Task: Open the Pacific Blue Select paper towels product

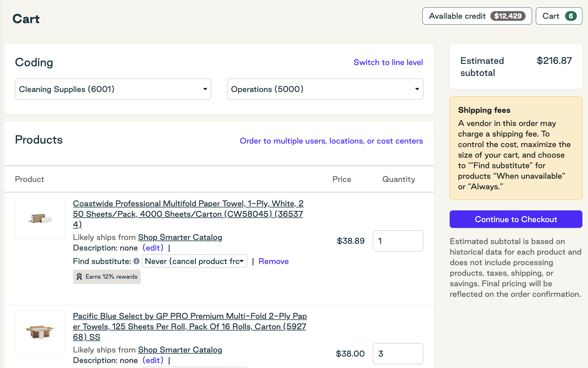Action: [x=189, y=326]
